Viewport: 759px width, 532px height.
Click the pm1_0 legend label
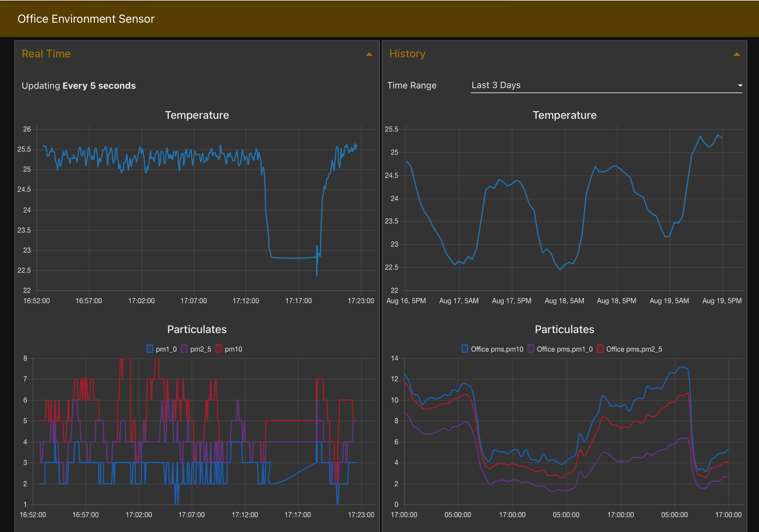point(166,349)
